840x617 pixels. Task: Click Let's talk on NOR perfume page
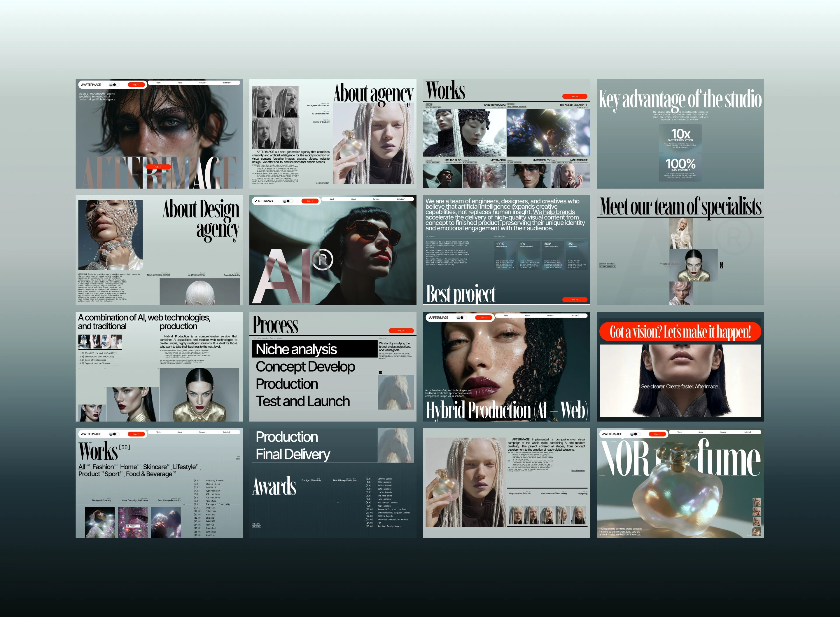click(748, 432)
